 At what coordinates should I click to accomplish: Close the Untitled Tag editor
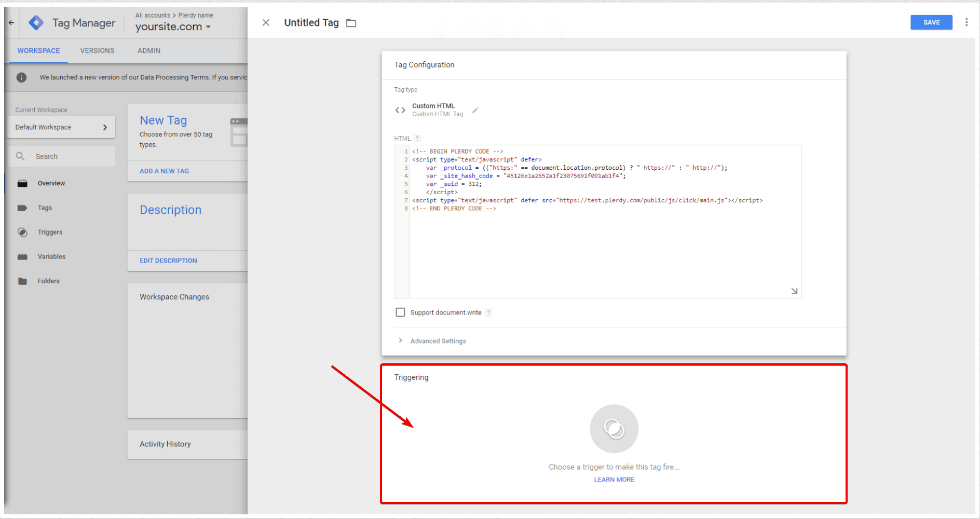tap(266, 23)
